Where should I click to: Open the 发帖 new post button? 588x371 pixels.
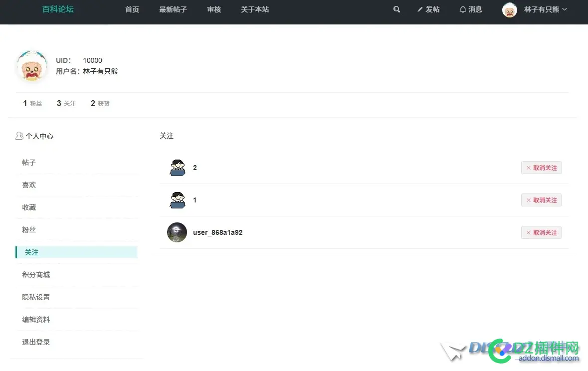tap(428, 9)
